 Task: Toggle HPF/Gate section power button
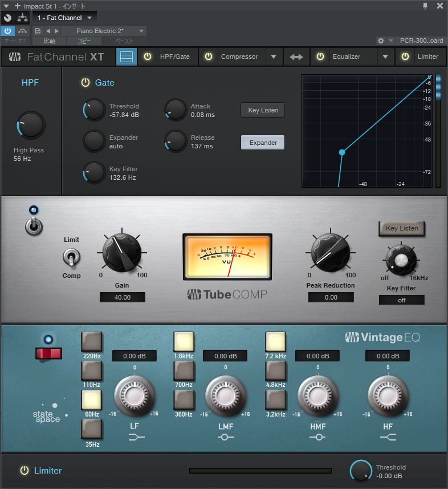coord(148,56)
